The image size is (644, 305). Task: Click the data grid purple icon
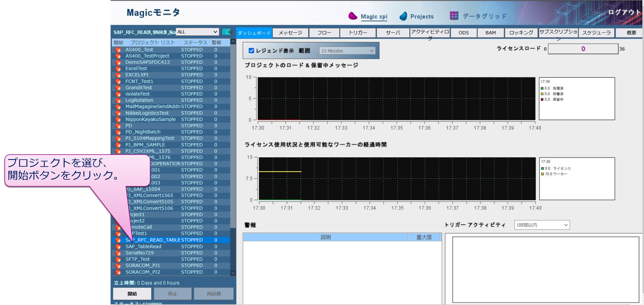[454, 16]
